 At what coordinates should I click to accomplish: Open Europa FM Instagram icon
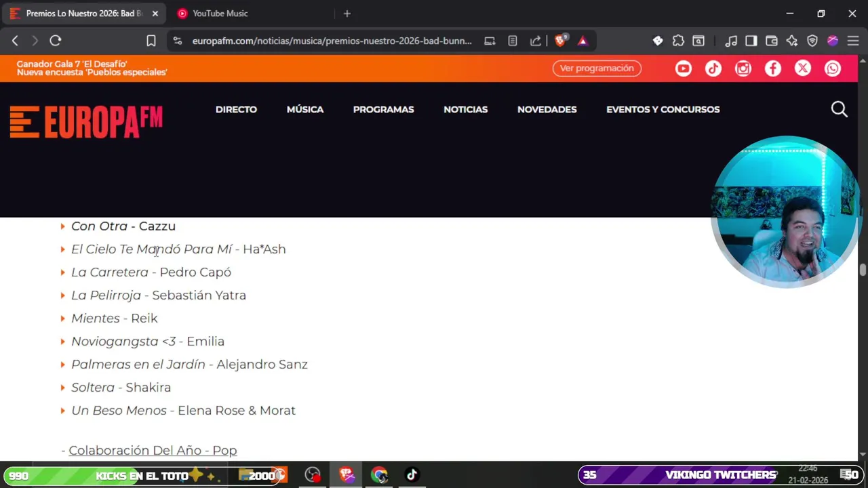click(x=743, y=68)
